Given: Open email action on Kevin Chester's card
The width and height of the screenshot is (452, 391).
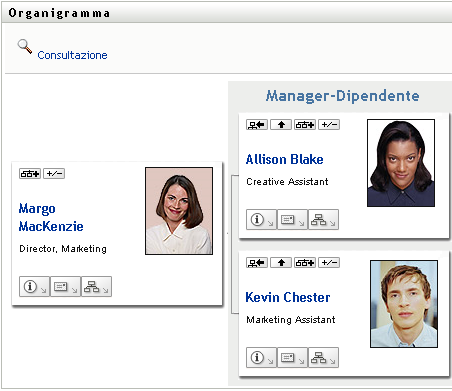Looking at the screenshot, I should 292,357.
